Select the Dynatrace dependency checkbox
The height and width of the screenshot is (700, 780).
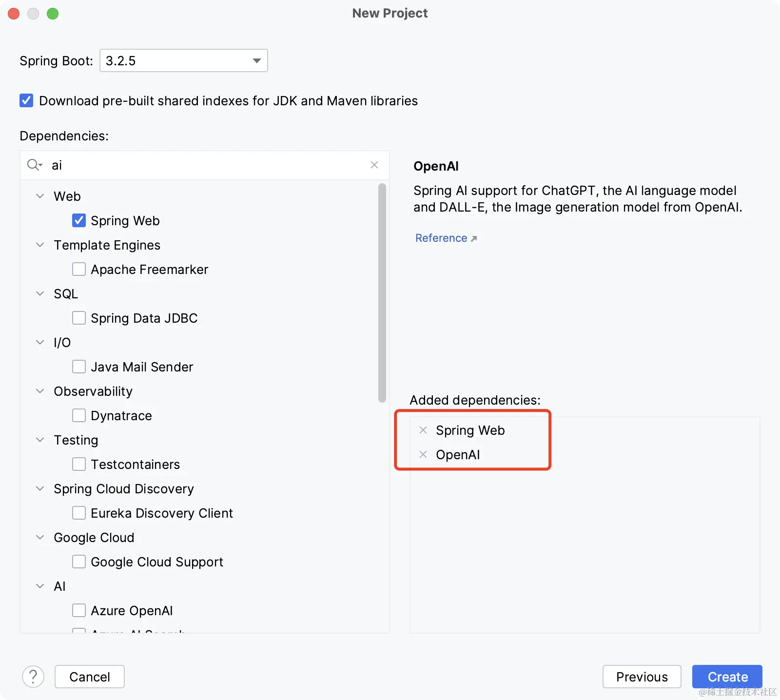[79, 415]
